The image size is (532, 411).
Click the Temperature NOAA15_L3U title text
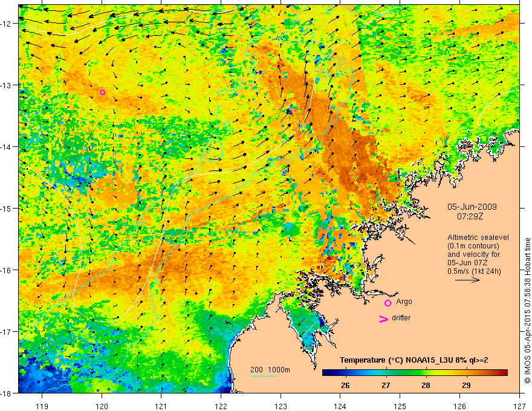414,360
